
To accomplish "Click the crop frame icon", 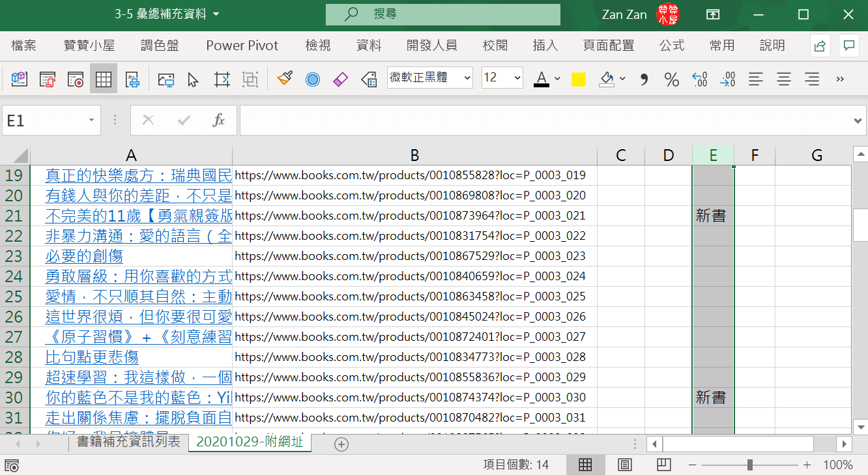I will [222, 79].
